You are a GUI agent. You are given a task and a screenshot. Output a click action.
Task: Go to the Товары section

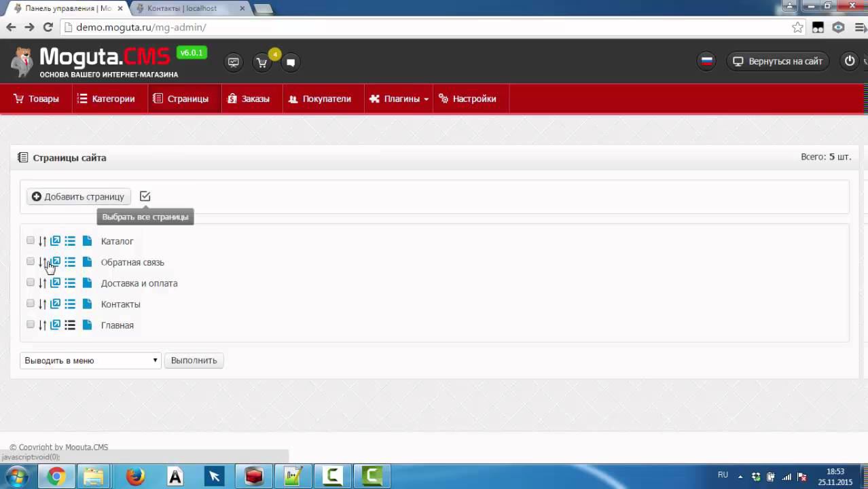[37, 99]
